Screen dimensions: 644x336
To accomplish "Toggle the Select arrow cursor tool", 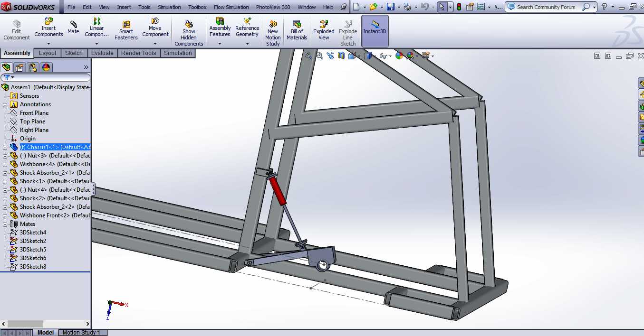I will [x=442, y=7].
